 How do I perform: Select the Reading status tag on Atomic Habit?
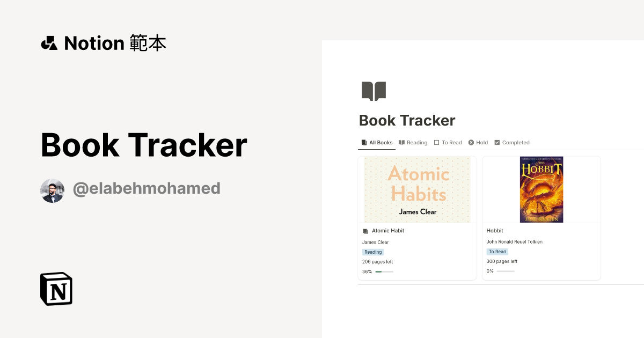click(x=372, y=252)
